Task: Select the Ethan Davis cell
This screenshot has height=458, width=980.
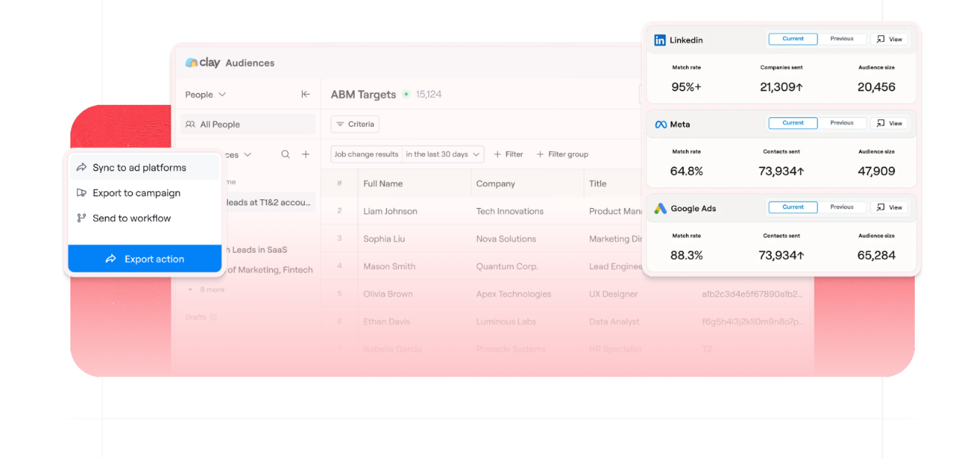Action: pos(386,322)
